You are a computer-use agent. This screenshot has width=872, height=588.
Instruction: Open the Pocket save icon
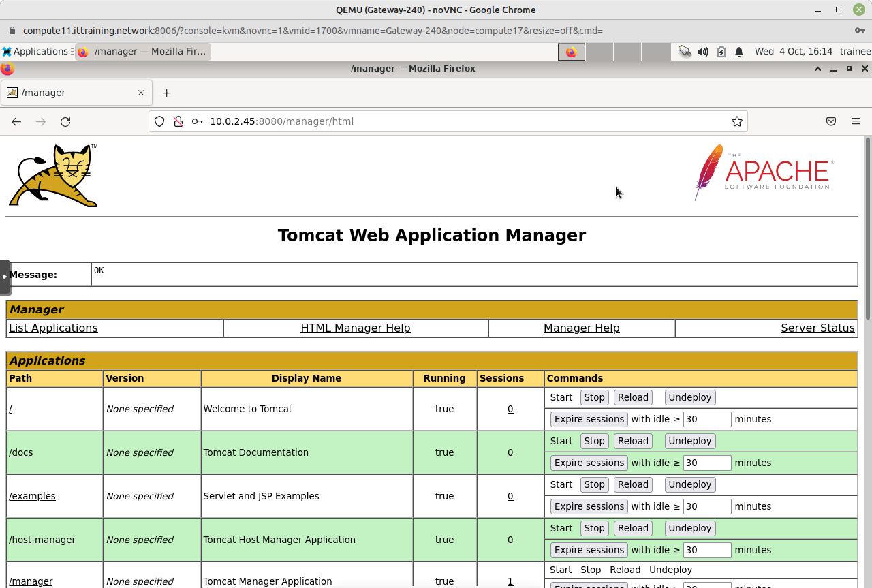831,121
